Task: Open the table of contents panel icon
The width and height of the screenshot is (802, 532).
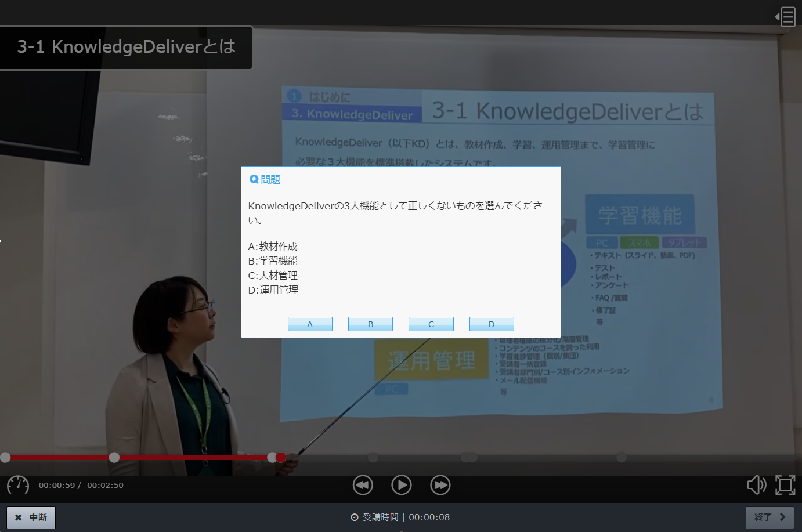Action: (x=785, y=17)
